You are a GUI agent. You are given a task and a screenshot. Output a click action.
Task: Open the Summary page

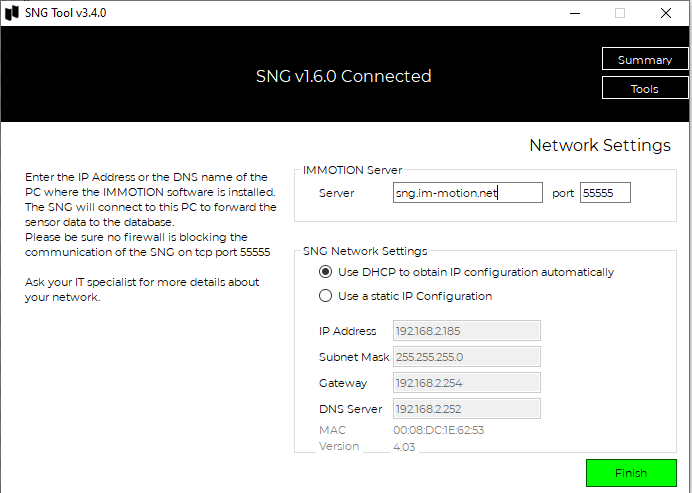point(644,59)
